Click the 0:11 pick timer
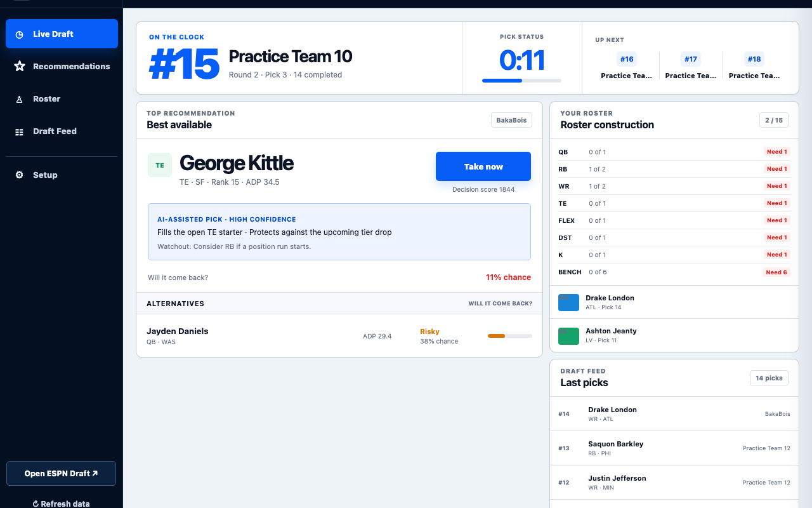812x508 pixels. point(521,61)
